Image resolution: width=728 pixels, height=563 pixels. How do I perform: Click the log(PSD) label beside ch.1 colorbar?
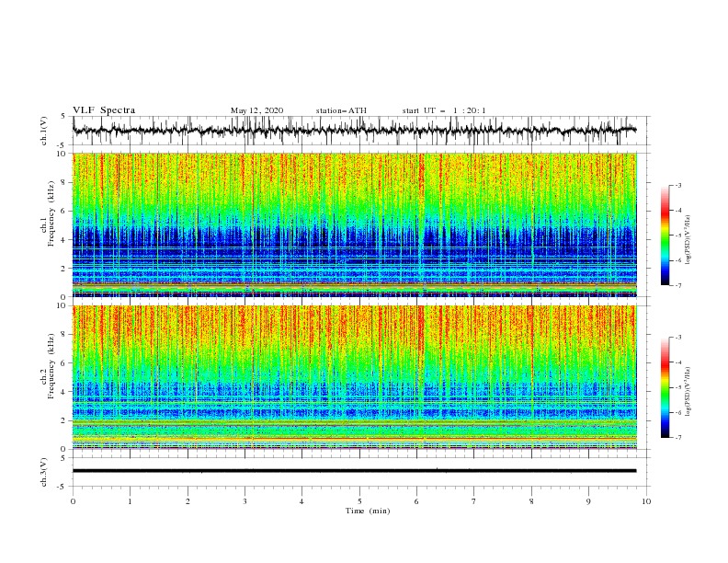click(688, 240)
